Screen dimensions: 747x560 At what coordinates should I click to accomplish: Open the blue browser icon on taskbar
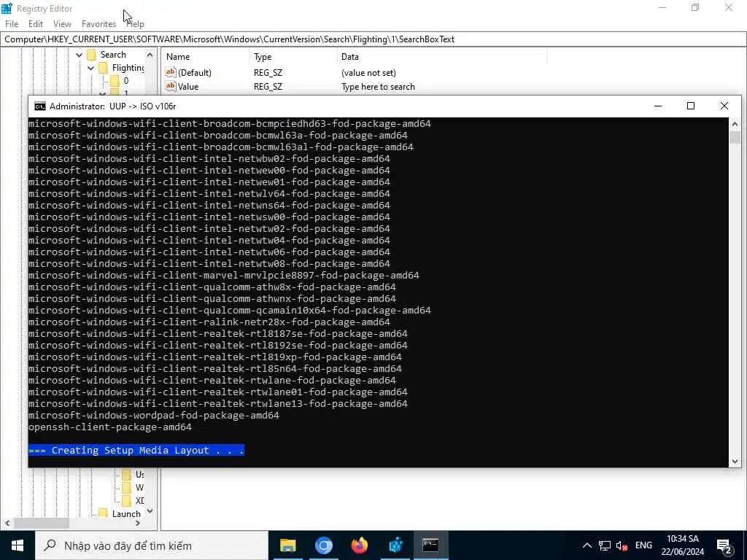pyautogui.click(x=323, y=545)
